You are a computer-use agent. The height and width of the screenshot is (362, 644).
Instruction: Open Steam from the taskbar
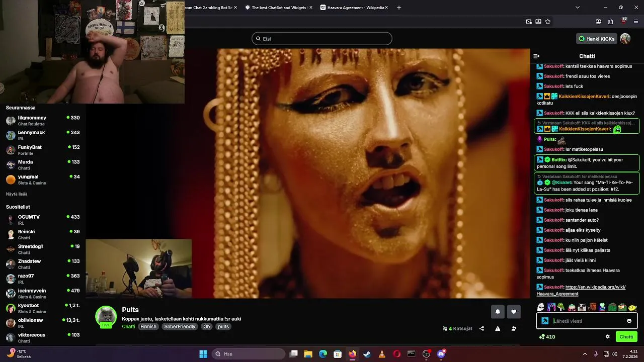pyautogui.click(x=367, y=354)
